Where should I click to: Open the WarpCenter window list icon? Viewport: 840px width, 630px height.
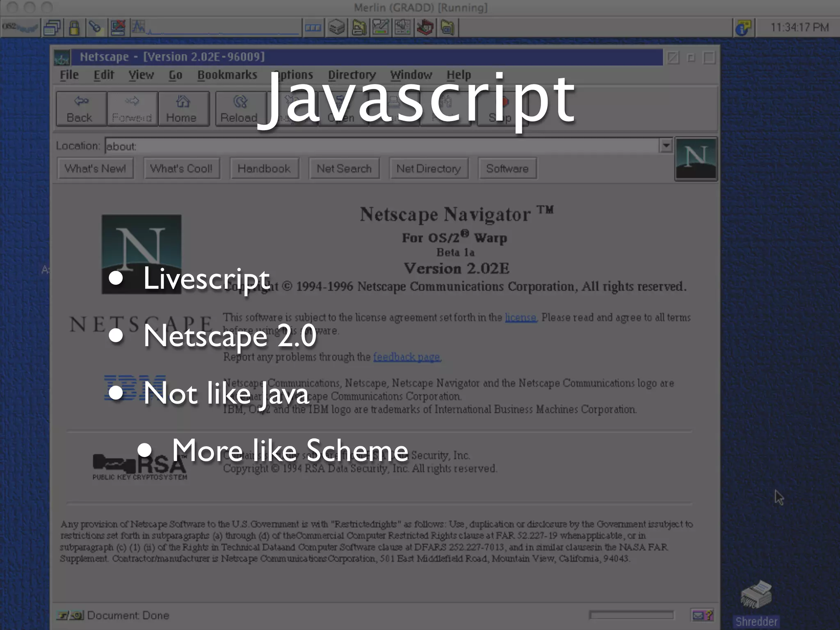[52, 28]
